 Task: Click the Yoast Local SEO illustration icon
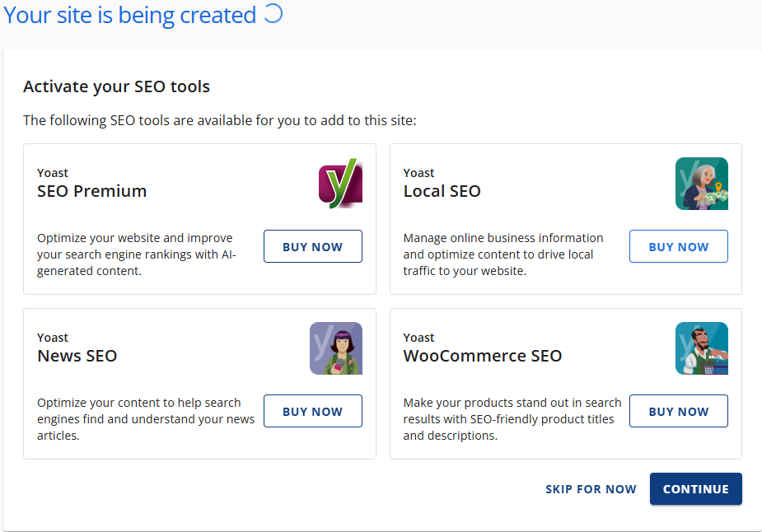click(x=702, y=183)
